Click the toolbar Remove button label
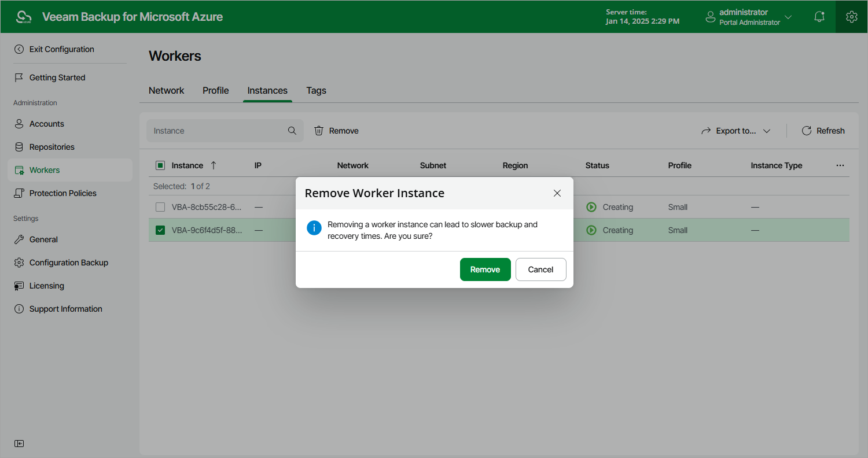This screenshot has height=458, width=868. (x=344, y=131)
